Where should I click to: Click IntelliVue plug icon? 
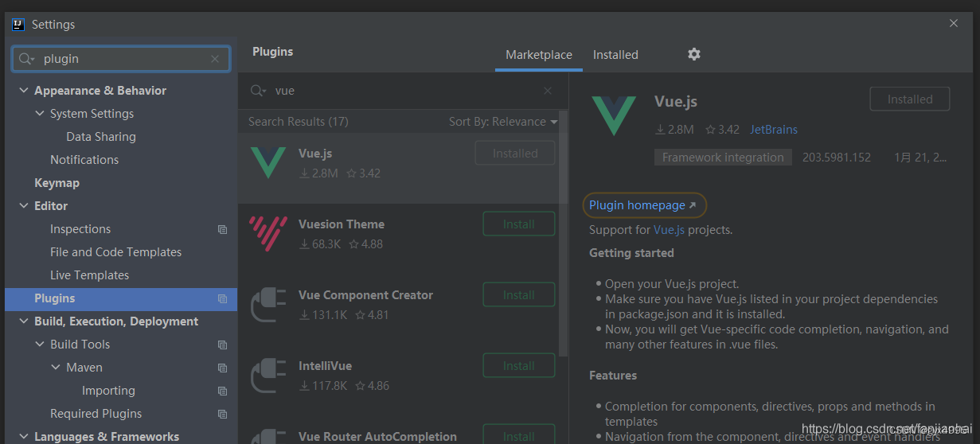(x=267, y=376)
